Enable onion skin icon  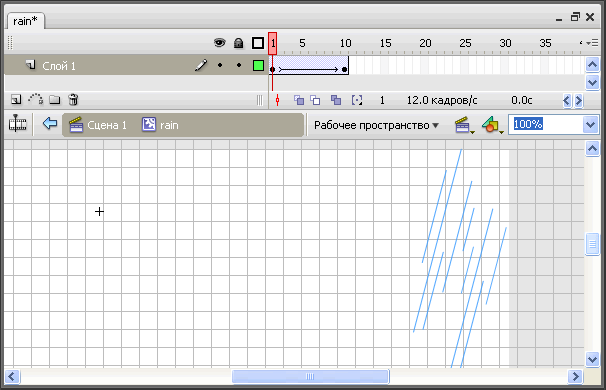click(x=299, y=100)
